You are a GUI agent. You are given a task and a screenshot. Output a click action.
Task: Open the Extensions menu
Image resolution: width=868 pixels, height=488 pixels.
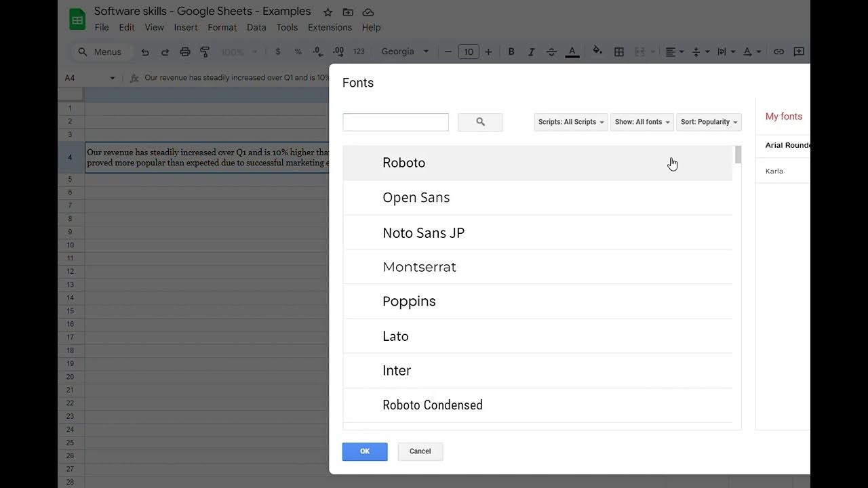click(330, 27)
